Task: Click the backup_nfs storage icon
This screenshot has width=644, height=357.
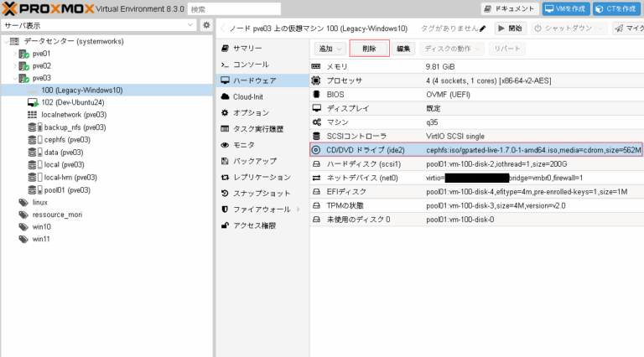Action: point(35,127)
